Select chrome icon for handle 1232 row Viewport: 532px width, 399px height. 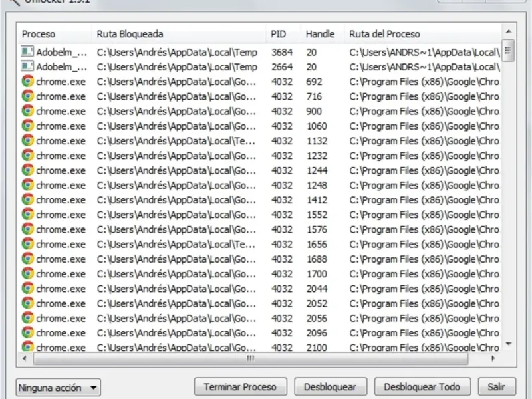click(28, 156)
